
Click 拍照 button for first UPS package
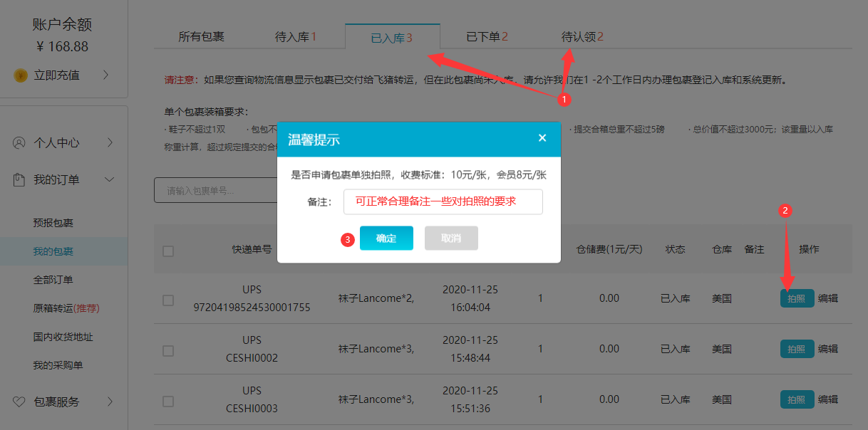click(x=796, y=298)
